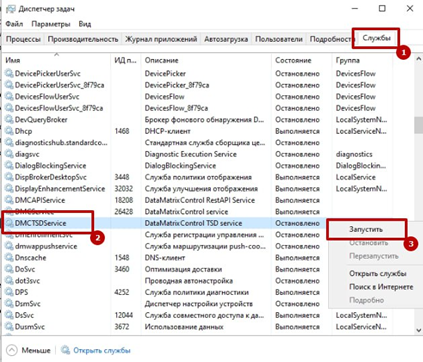The height and width of the screenshot is (362, 423).
Task: Sort by the ИД п... column header
Action: click(x=125, y=60)
